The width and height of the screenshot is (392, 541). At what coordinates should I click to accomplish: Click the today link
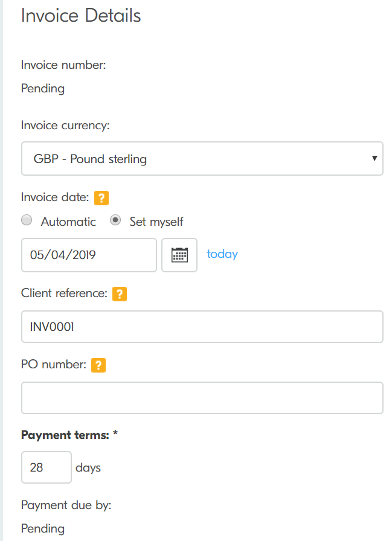point(222,254)
